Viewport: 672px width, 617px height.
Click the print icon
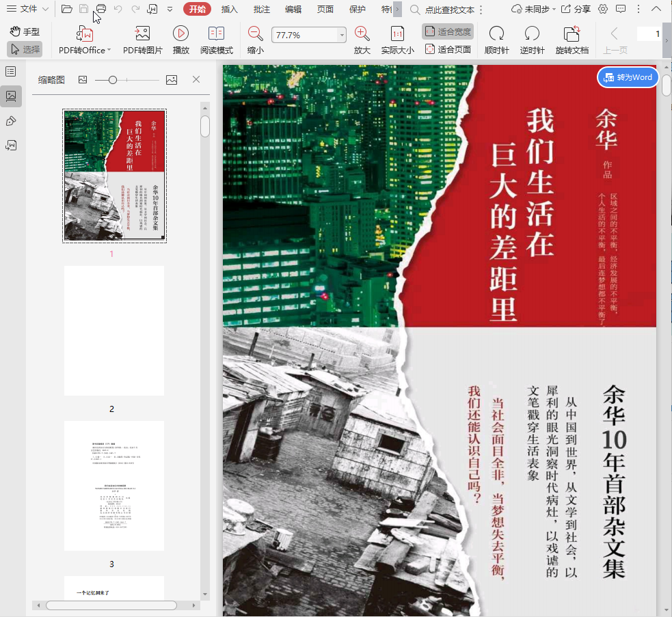coord(101,9)
